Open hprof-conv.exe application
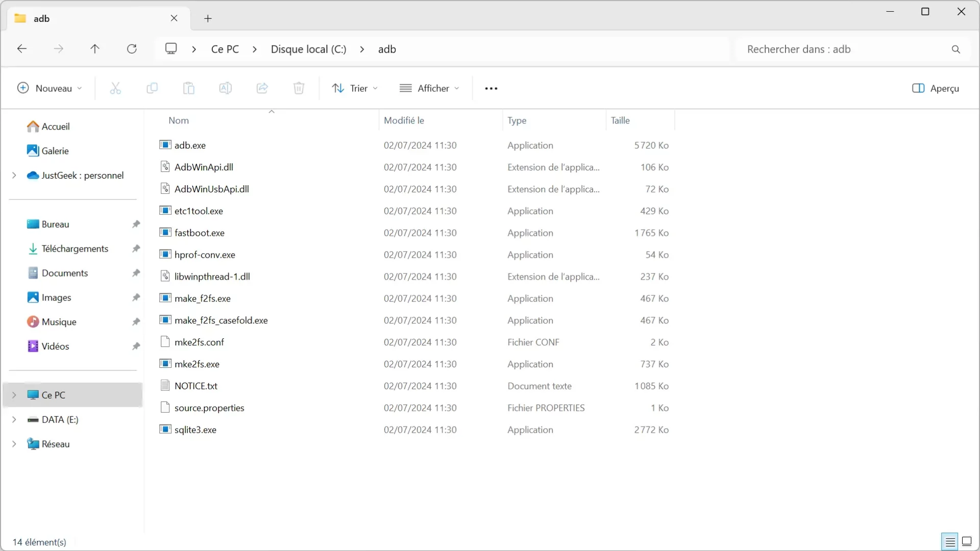The image size is (980, 551). point(205,254)
